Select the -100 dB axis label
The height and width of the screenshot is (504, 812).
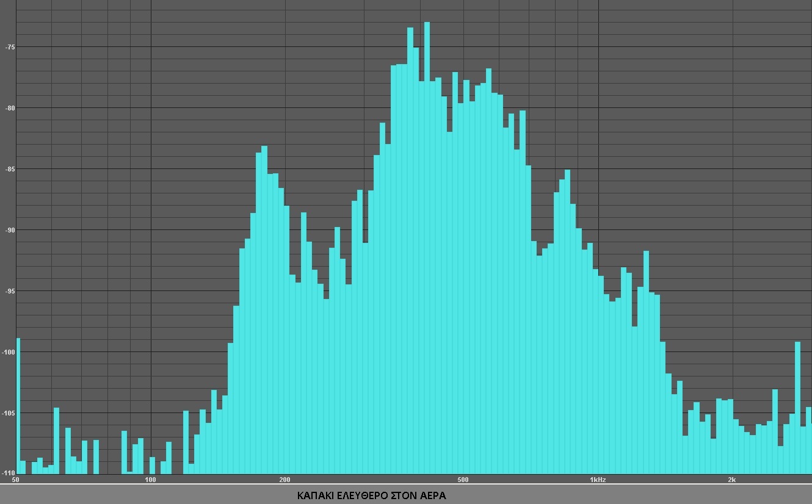pos(9,352)
